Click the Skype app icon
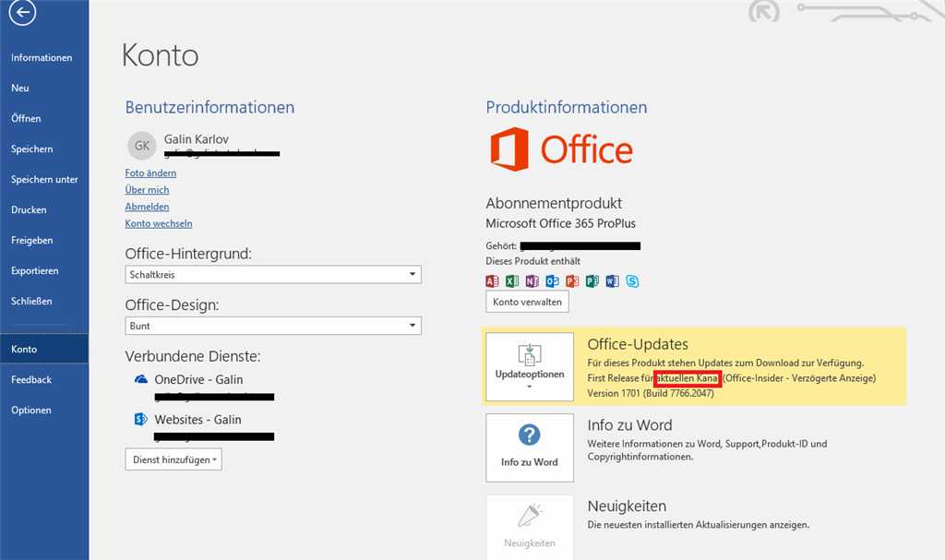The image size is (945, 560). 632,280
